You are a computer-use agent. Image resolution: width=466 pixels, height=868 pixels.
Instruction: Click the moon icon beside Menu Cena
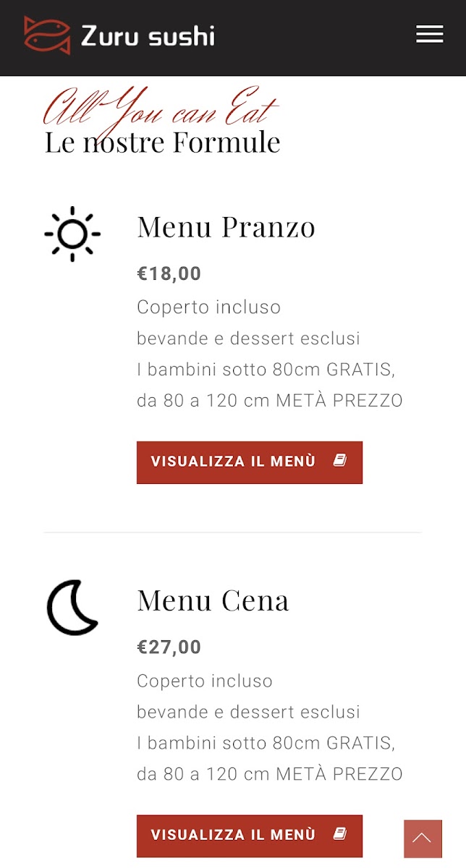click(72, 608)
